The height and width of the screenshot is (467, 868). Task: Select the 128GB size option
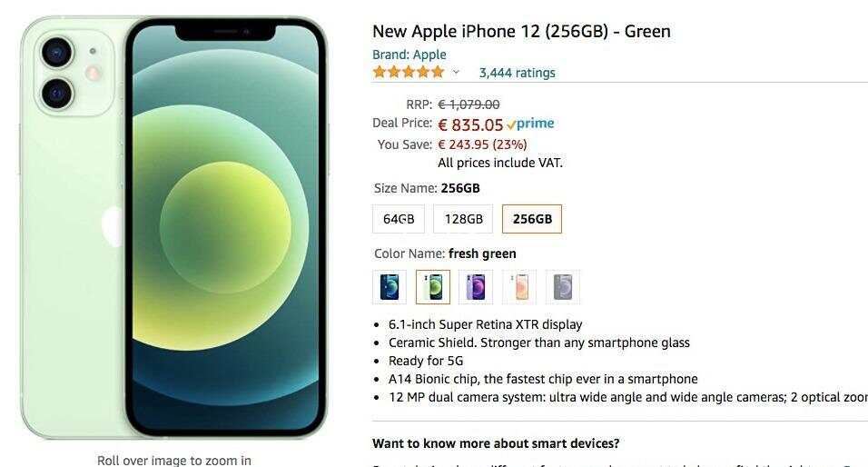463,219
